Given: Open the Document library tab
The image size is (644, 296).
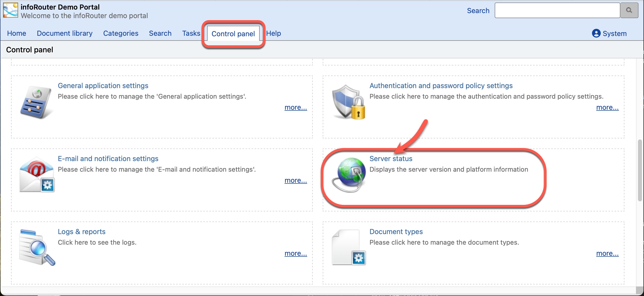Looking at the screenshot, I should (x=65, y=33).
